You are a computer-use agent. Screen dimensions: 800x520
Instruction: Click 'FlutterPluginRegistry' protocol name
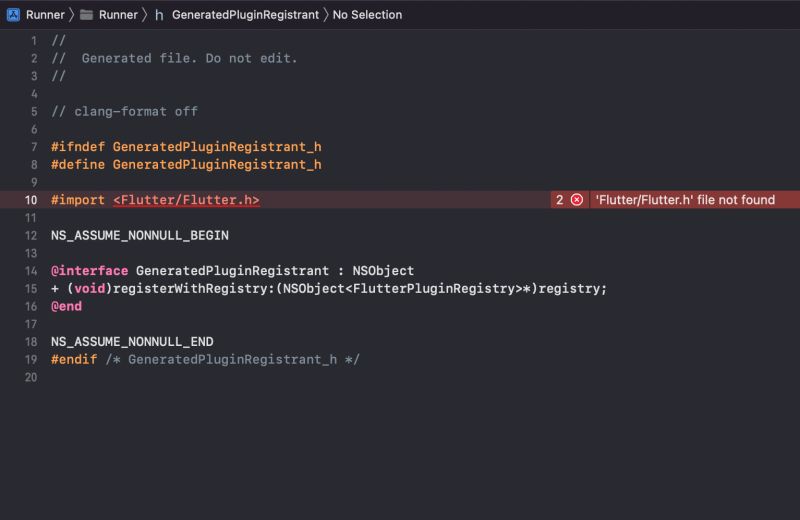tap(434, 289)
